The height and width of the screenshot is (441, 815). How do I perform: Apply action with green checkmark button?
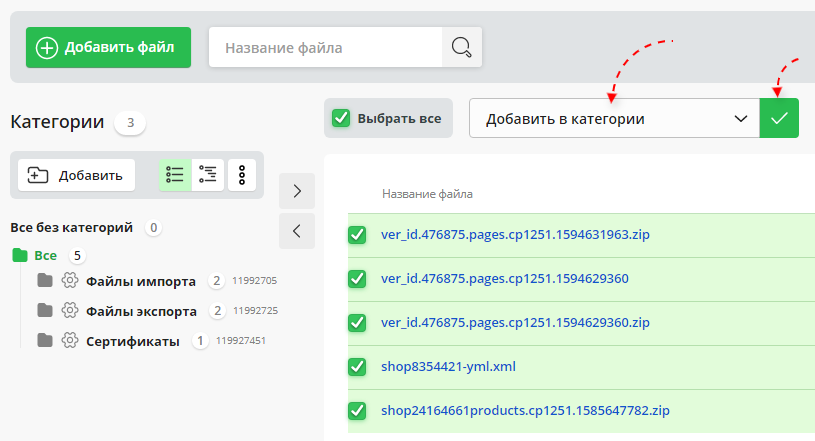(779, 118)
